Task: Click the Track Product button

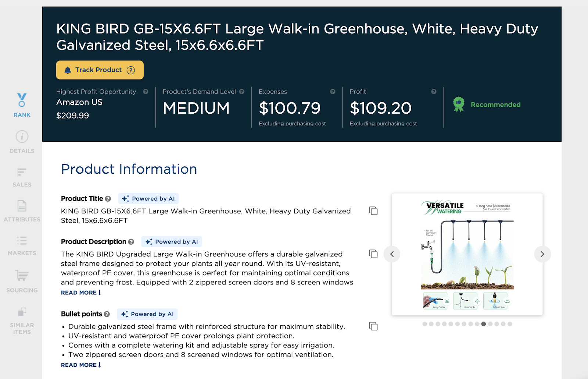Action: tap(100, 70)
